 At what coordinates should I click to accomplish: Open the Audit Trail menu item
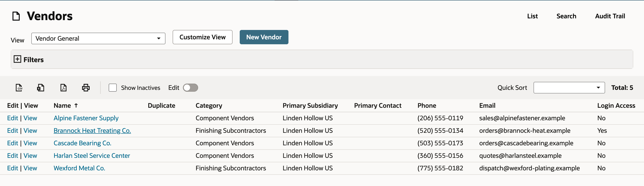pos(610,16)
